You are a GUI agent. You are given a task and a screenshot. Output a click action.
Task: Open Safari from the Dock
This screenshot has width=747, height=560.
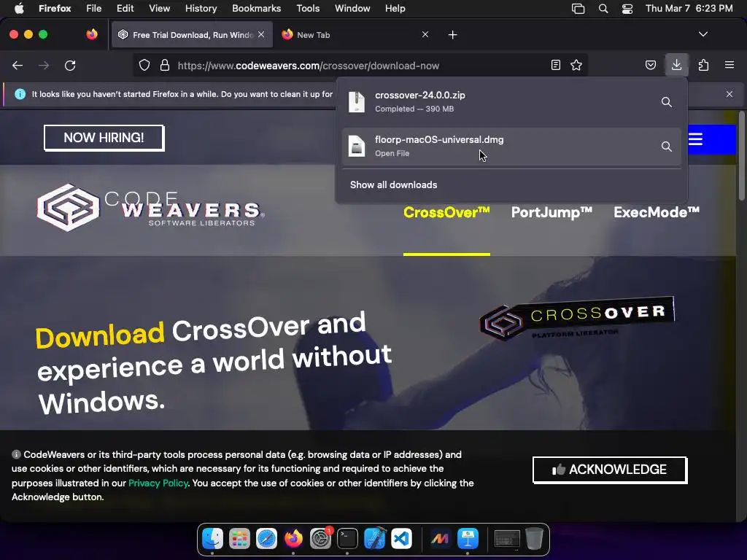(266, 539)
